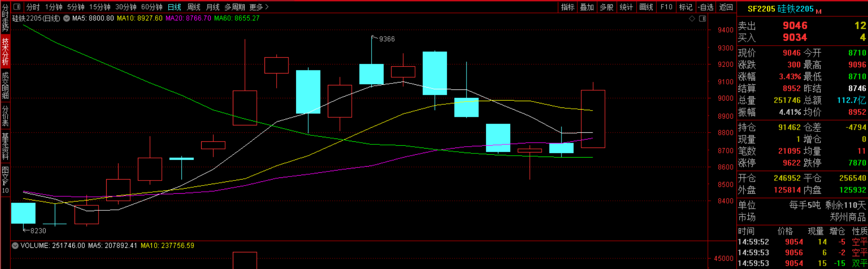Click the 统计 statistics button
Viewport: 868px width, 269px height.
click(626, 7)
